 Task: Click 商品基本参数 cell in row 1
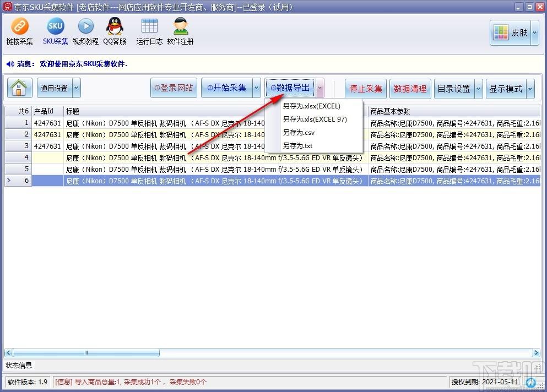[454, 123]
